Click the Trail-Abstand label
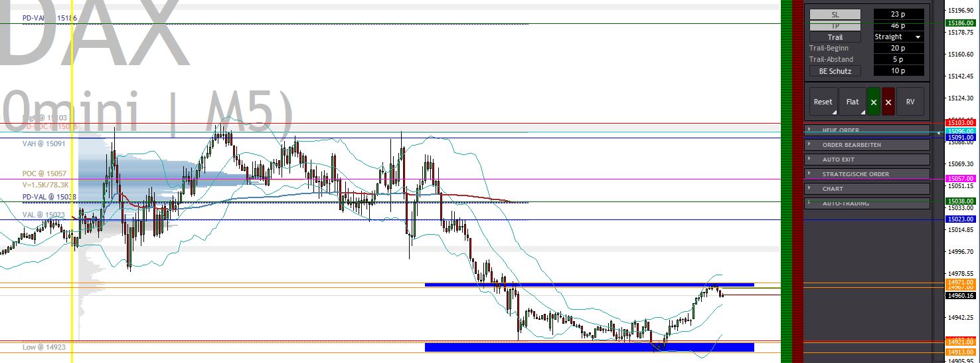980x363 pixels. click(x=831, y=59)
